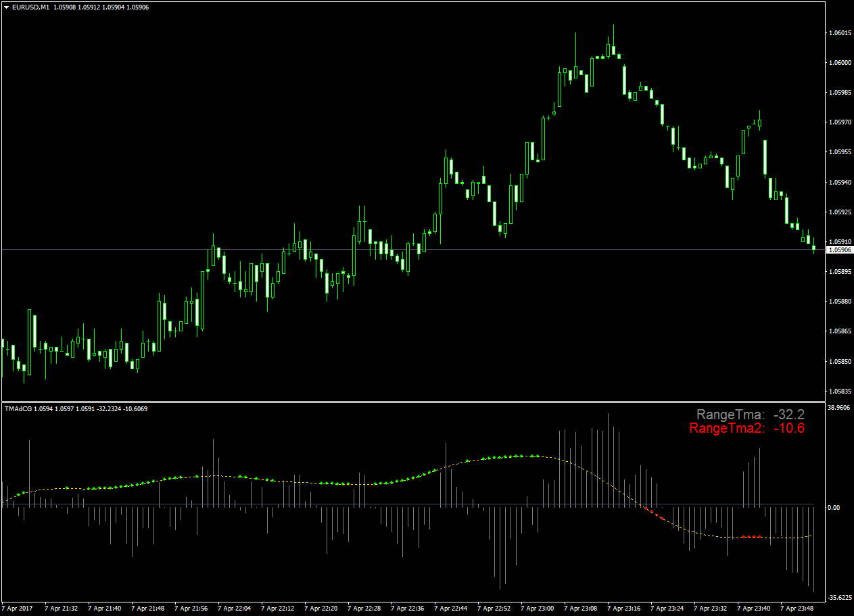Click time axis label 7 Apr 23:16

(623, 609)
